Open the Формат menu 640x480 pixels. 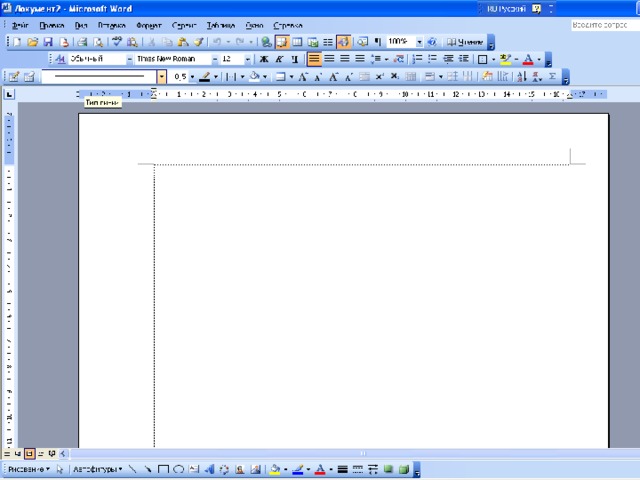149,25
